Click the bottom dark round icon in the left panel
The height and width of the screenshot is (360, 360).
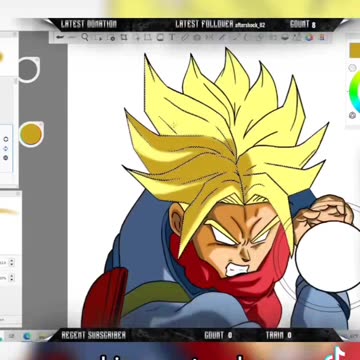[x=6, y=158]
